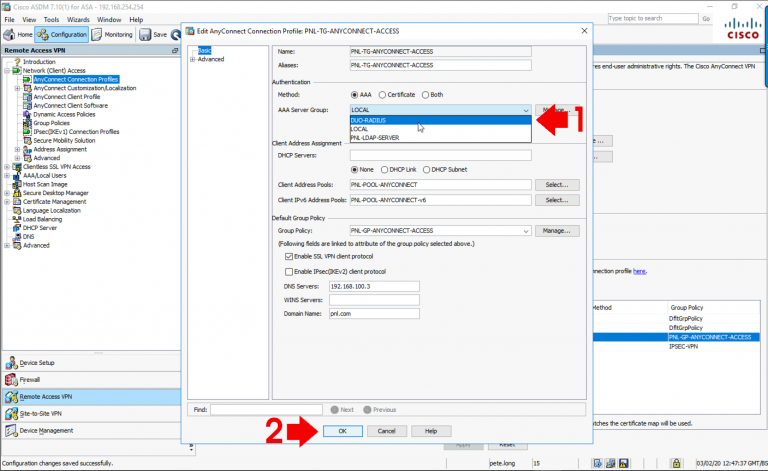Image resolution: width=768 pixels, height=471 pixels.
Task: Click the Cisco logo
Action: (x=743, y=28)
